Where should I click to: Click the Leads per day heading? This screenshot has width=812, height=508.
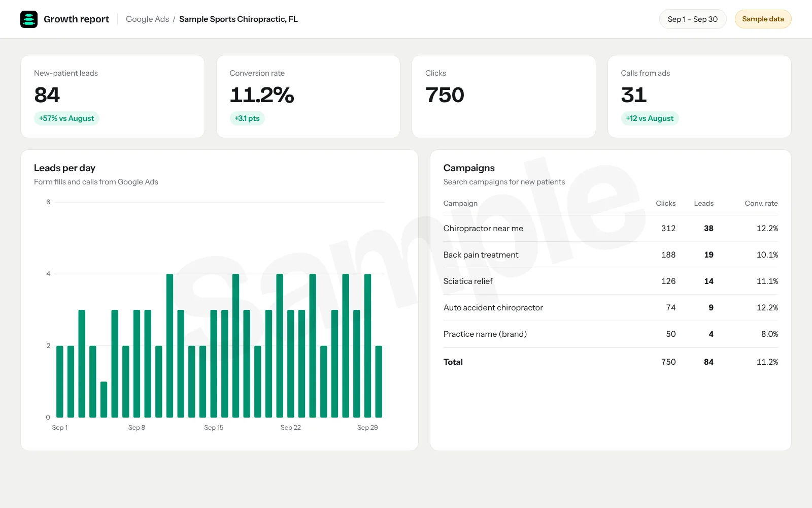[x=64, y=168]
